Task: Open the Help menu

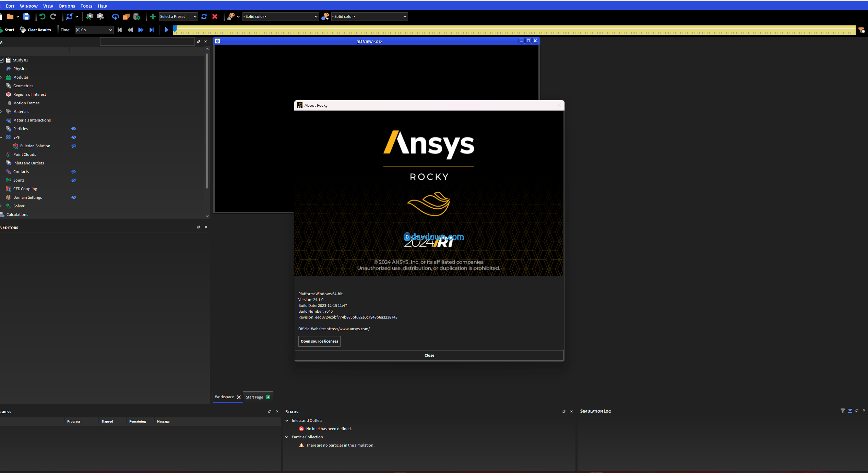Action: click(x=103, y=6)
